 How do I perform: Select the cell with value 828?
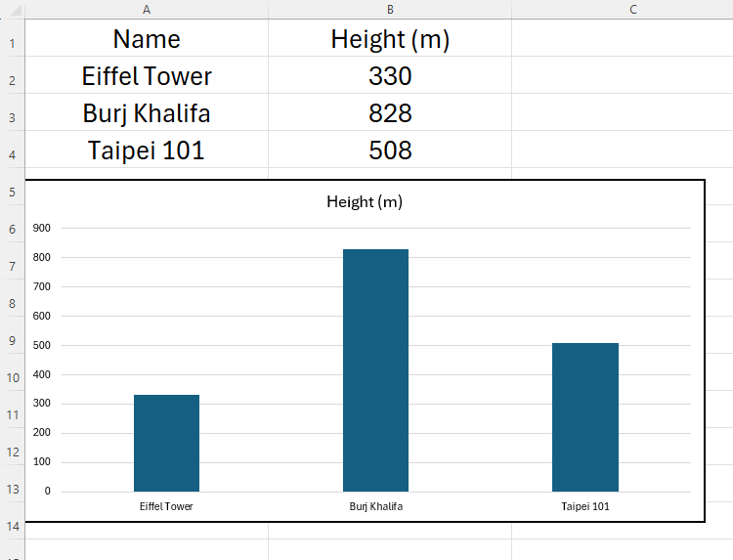[390, 112]
